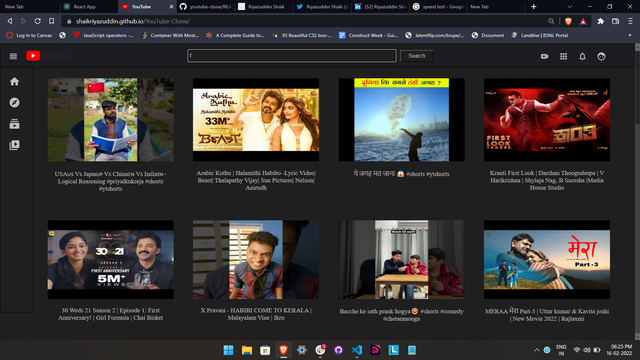Screen dimensions: 640x360
Task: Open Brave wallet icon
Action: pyautogui.click(x=616, y=21)
